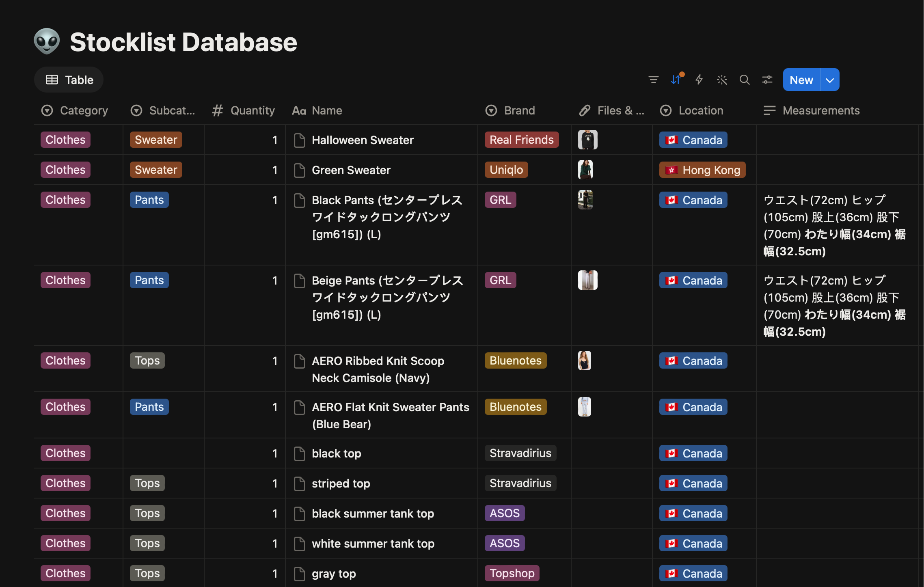Click page icon beside black top
This screenshot has height=587, width=924.
coord(300,453)
